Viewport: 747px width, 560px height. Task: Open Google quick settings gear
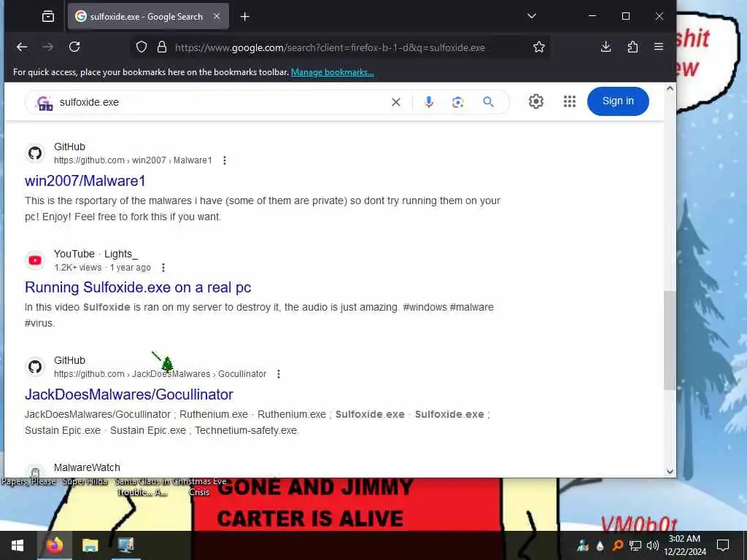click(x=536, y=101)
